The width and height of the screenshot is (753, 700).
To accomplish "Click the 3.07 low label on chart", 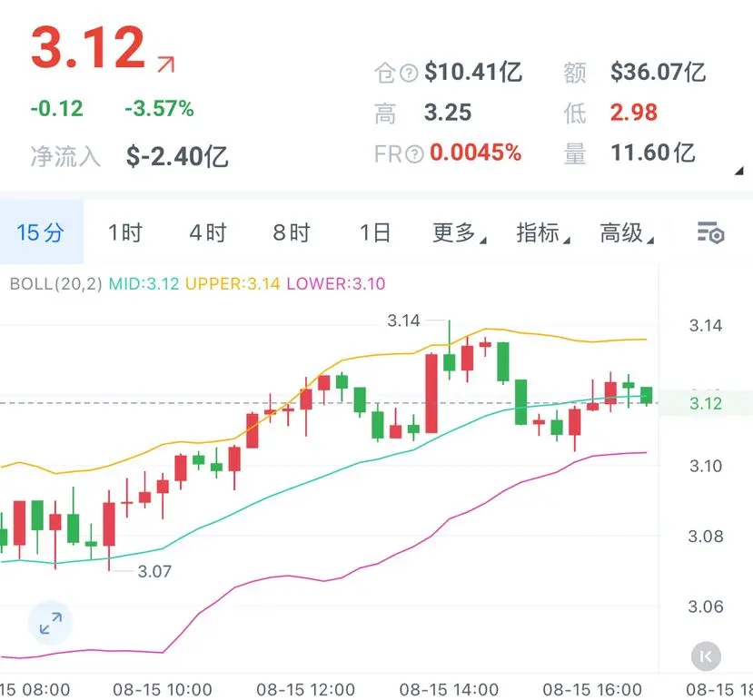I will pos(154,571).
